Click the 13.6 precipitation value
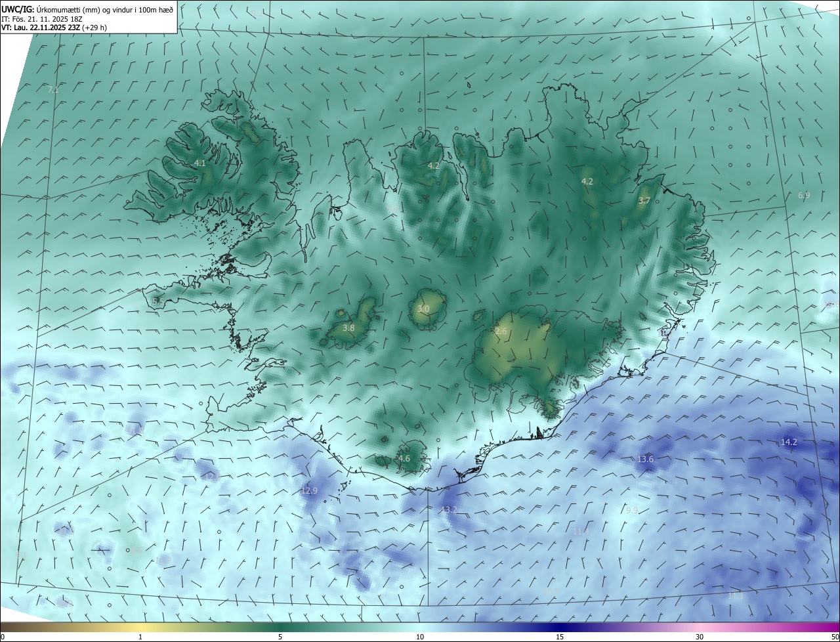840x642 pixels. [645, 460]
